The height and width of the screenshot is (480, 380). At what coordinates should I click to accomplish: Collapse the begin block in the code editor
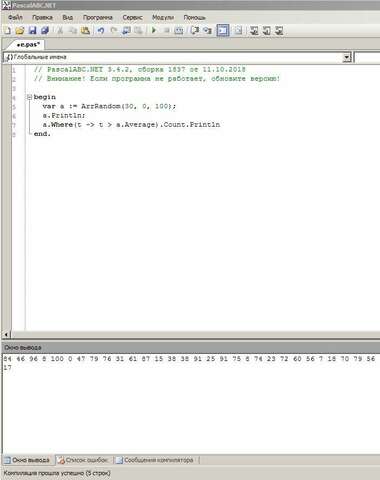pos(29,97)
